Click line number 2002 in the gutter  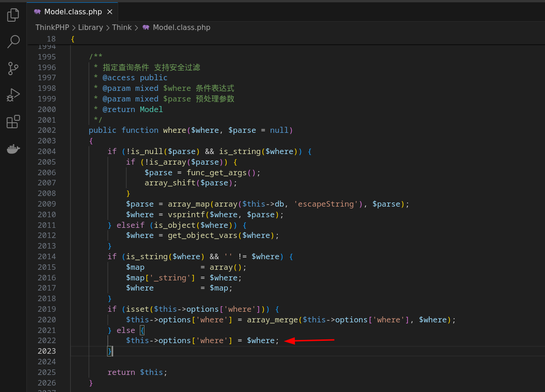(47, 130)
